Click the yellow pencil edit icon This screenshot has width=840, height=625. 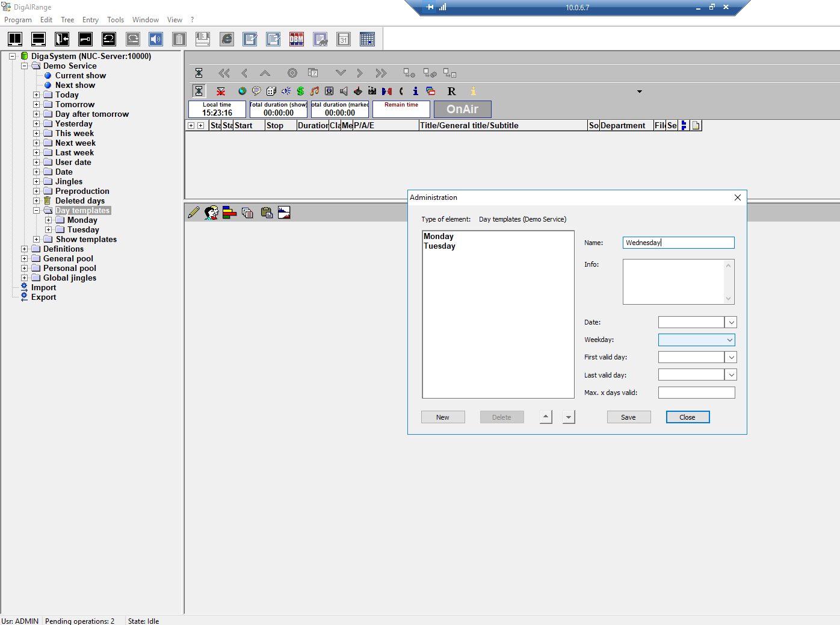193,213
